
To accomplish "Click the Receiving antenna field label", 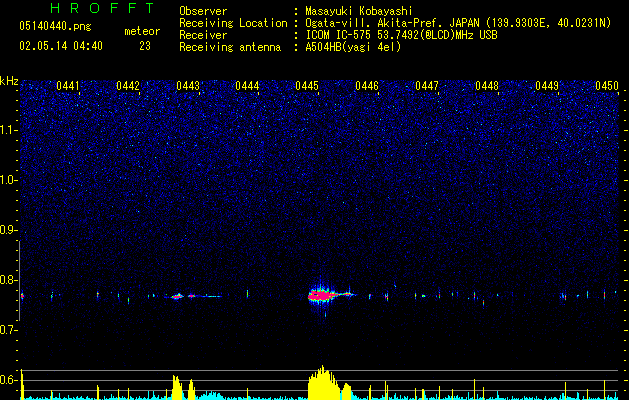I will 230,47.
